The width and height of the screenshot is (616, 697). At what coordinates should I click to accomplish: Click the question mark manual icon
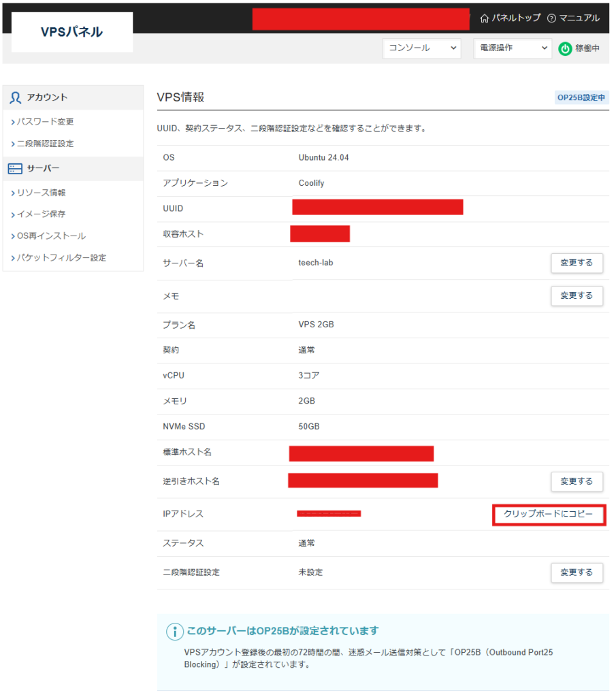[x=551, y=18]
